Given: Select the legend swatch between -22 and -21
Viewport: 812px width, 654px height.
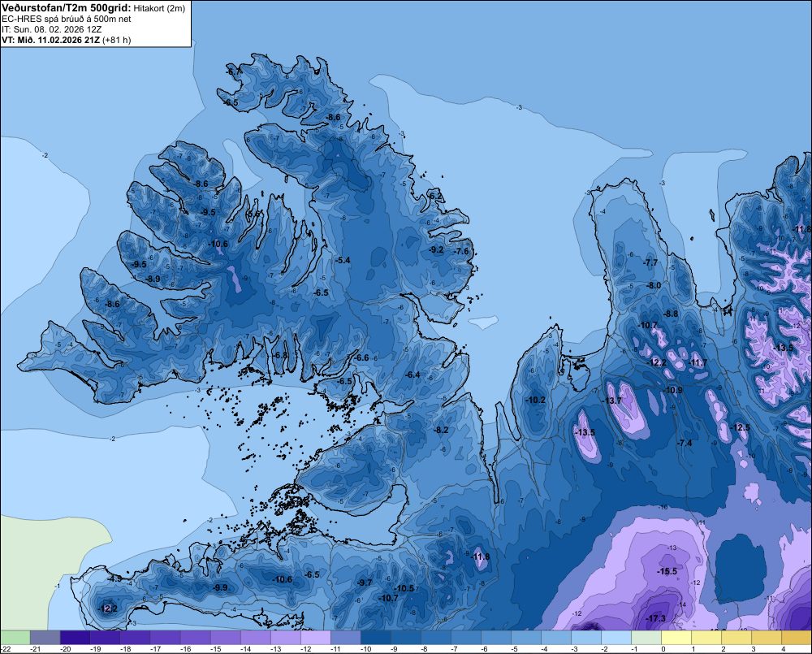Looking at the screenshot, I should [x=15, y=637].
